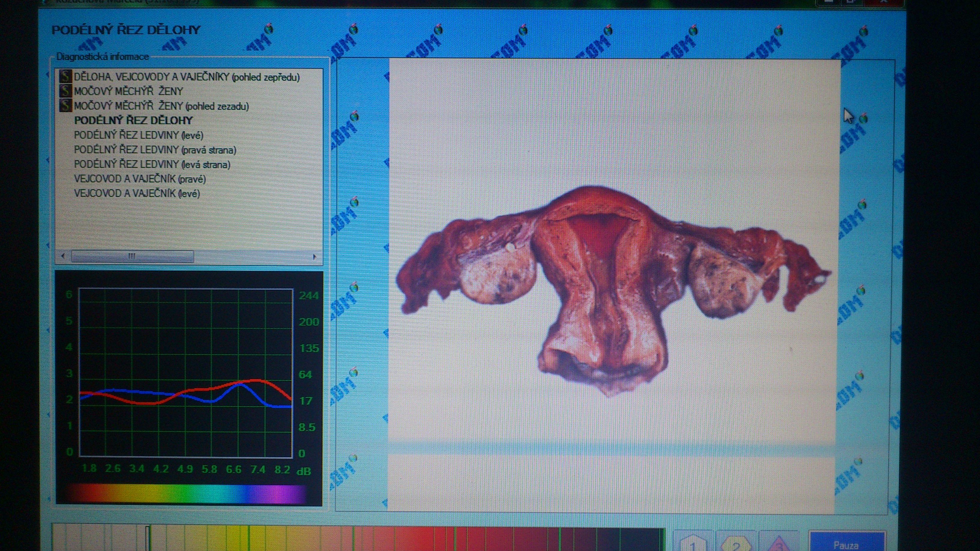This screenshot has width=980, height=551.
Task: Click the PODÉLNÝ ŘEZ DĚLOHY heading title
Action: [126, 30]
